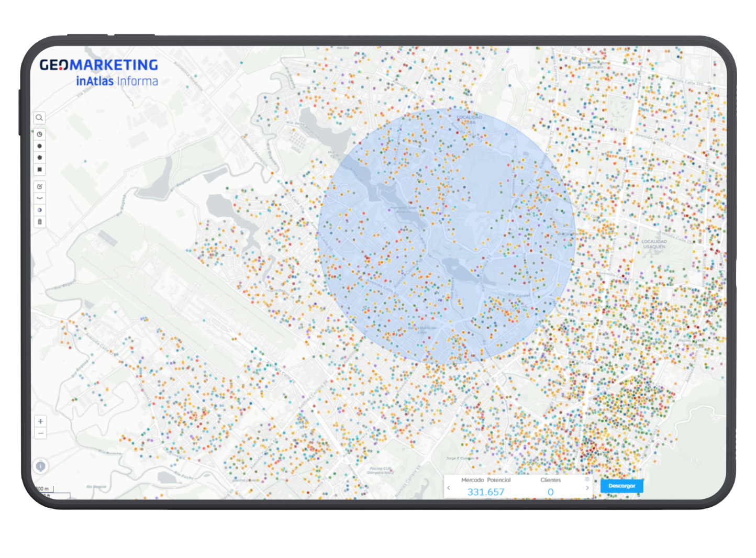Pick the polygon pentagon drawing tool
Image resolution: width=756 pixels, height=558 pixels.
click(x=39, y=158)
